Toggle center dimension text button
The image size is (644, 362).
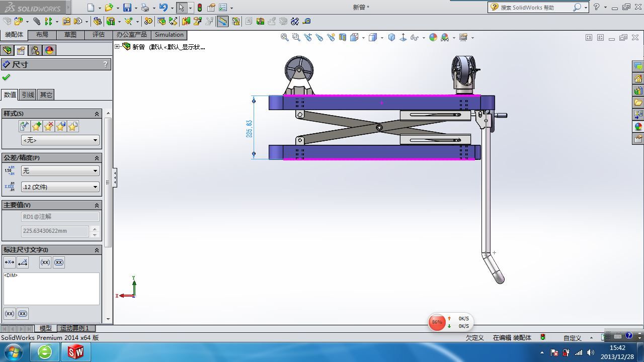9,262
